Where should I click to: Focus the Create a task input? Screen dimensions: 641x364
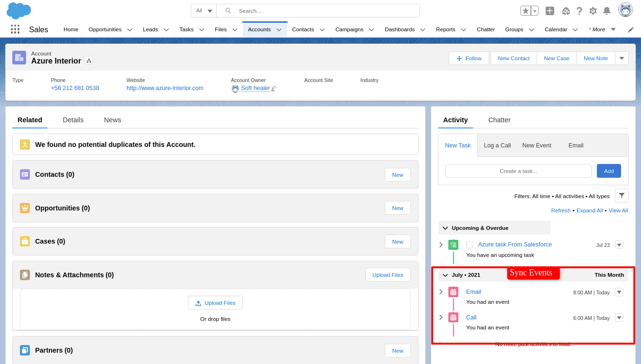pos(519,171)
